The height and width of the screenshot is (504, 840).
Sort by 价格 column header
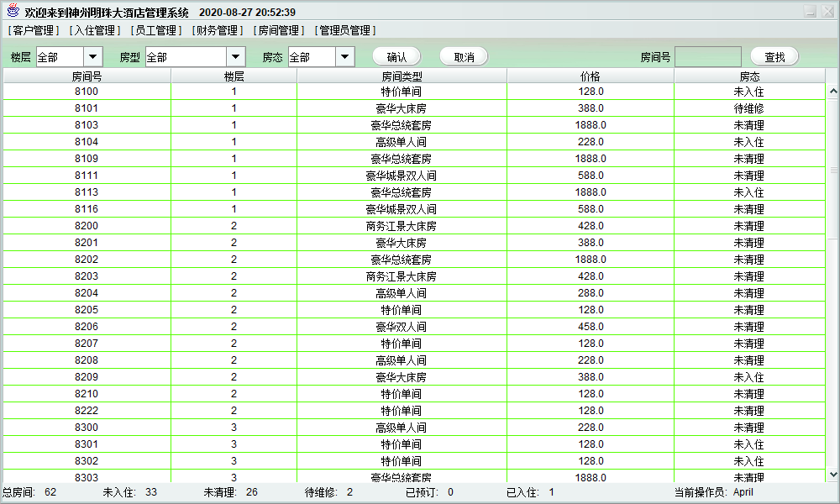(x=591, y=76)
